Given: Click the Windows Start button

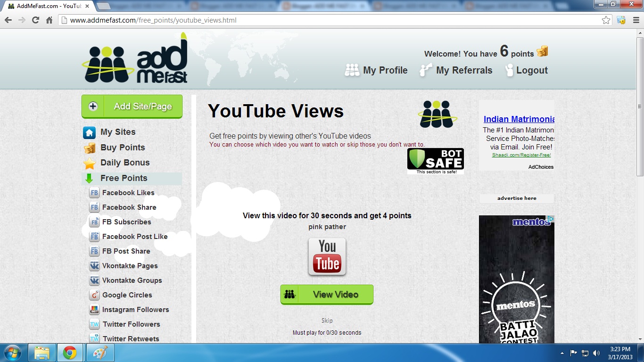Looking at the screenshot, I should pos(12,353).
